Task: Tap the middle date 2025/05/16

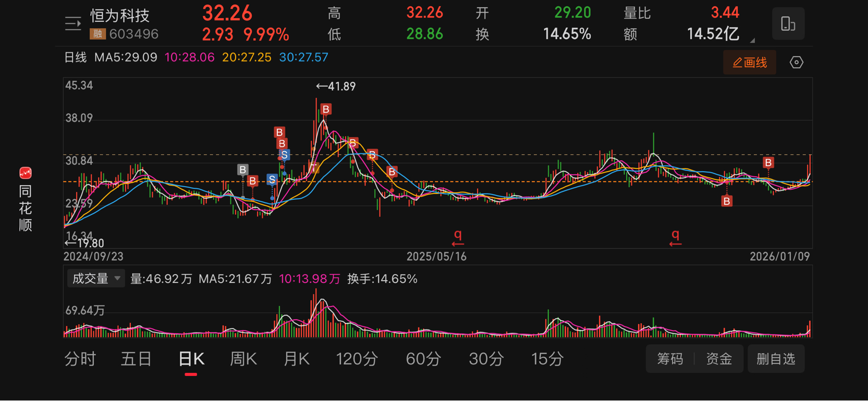Action: [436, 257]
